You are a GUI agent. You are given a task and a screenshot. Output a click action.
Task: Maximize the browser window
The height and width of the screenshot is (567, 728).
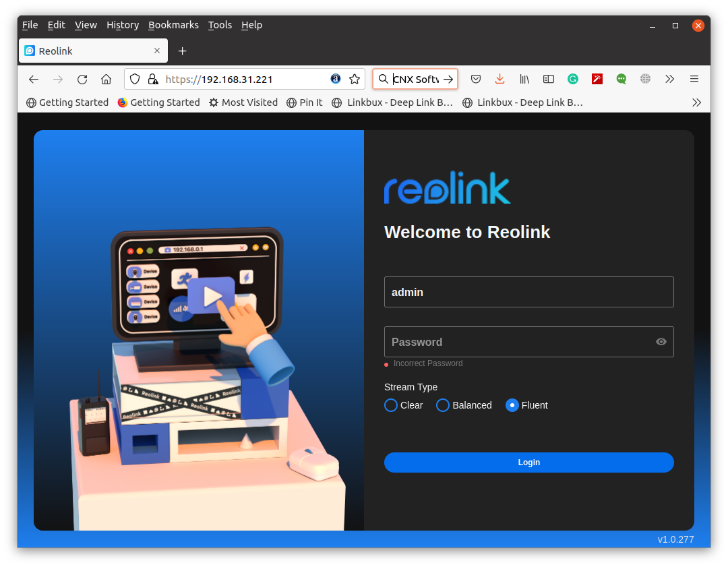click(x=675, y=26)
